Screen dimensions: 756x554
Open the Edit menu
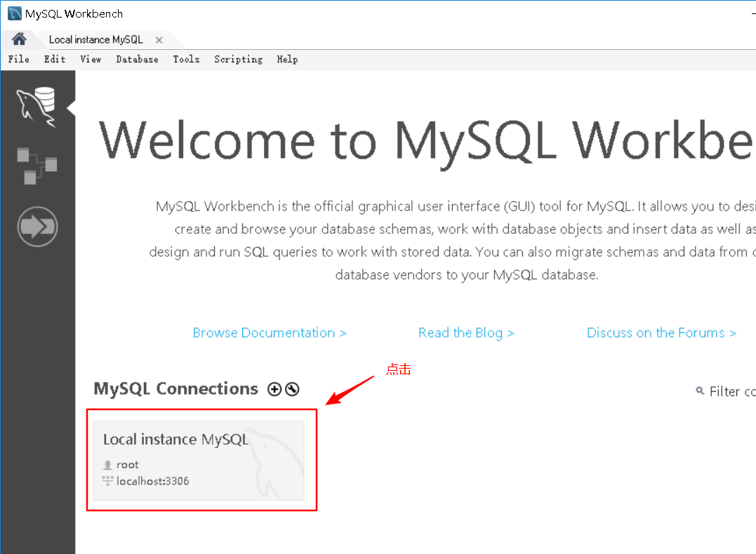54,59
